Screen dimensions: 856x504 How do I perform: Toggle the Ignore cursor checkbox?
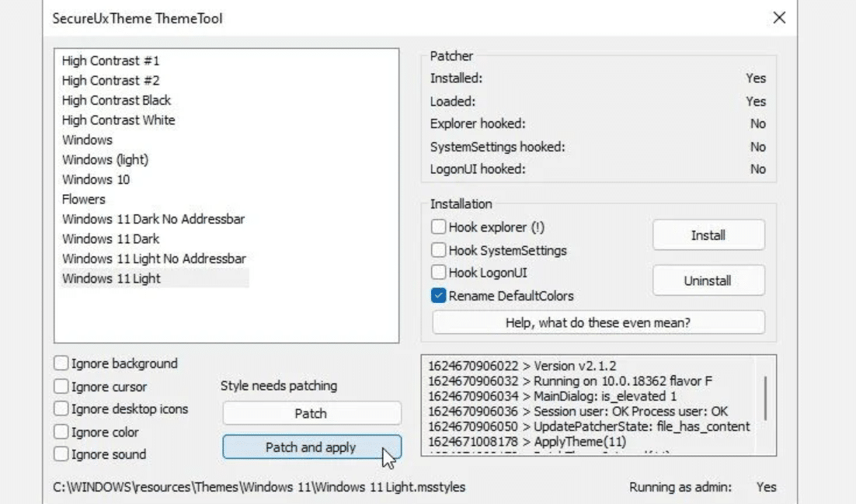(x=61, y=386)
